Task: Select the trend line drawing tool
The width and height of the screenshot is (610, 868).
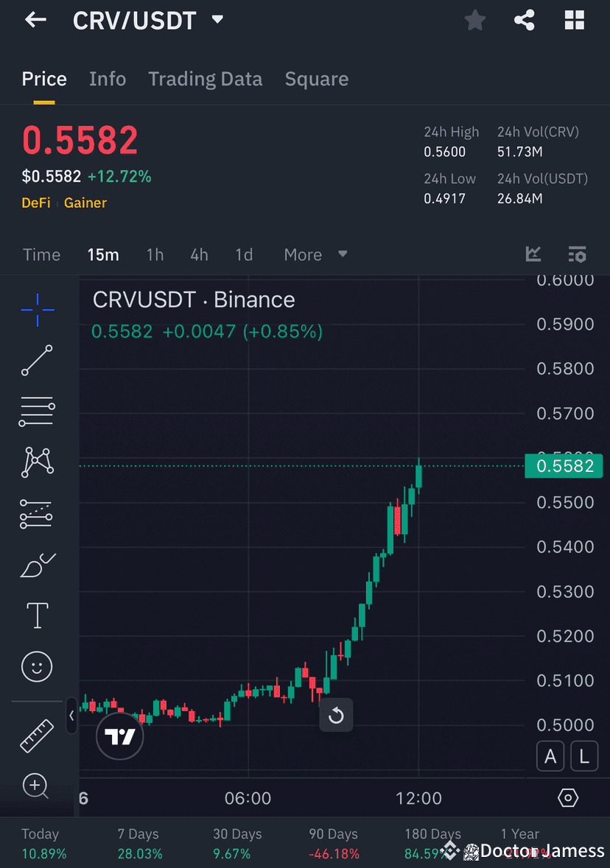Action: coord(36,361)
